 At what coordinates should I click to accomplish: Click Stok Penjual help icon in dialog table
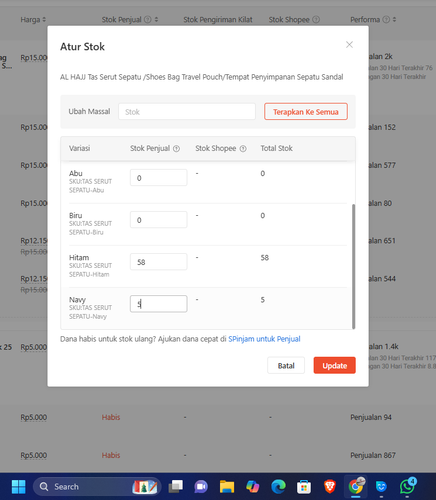(x=177, y=149)
